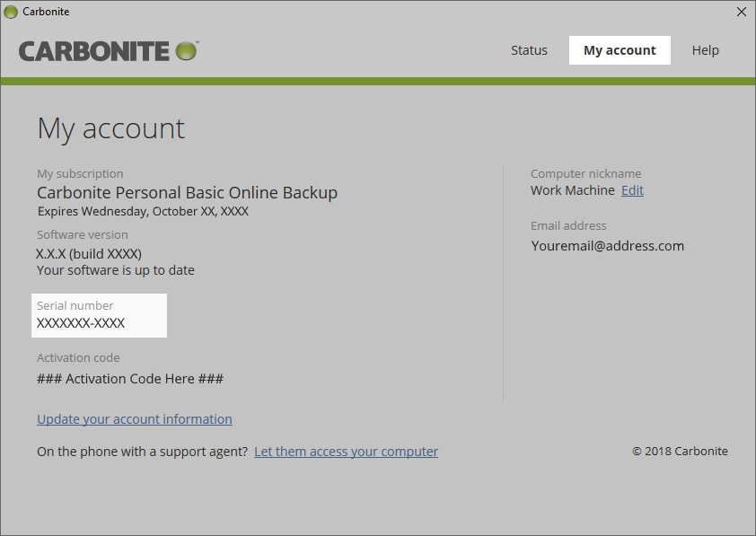Image resolution: width=756 pixels, height=536 pixels.
Task: Click the Carbonite title bar text
Action: tap(46, 12)
